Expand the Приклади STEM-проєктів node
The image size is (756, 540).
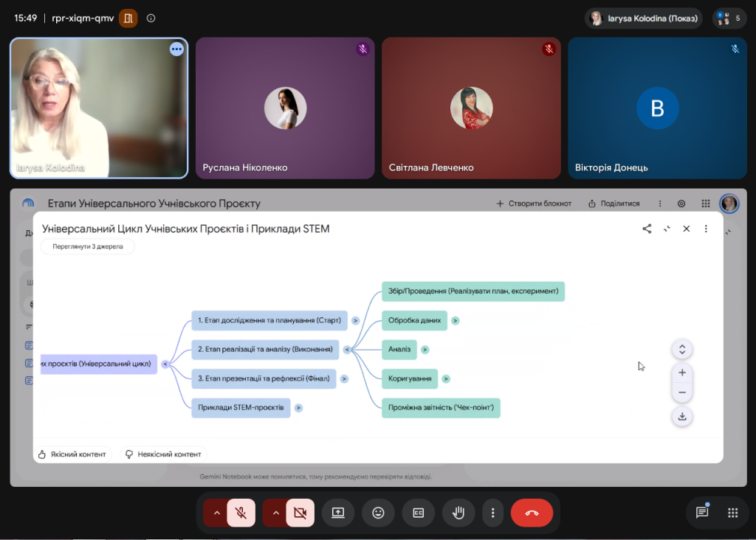298,408
